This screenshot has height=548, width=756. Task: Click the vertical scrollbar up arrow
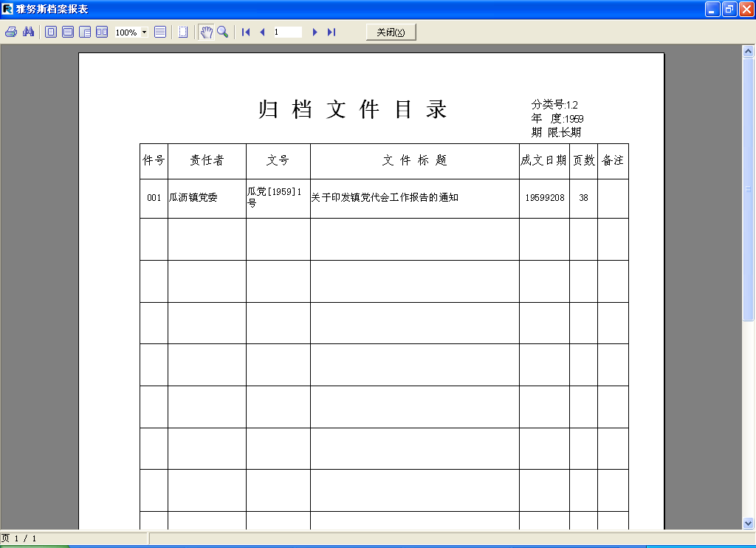(749, 51)
